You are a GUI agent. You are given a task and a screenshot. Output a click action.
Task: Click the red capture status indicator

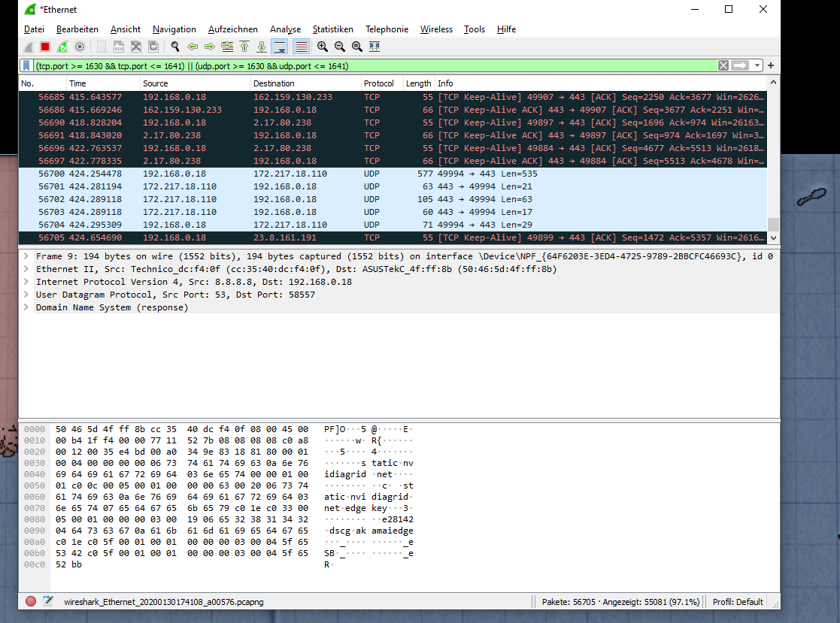click(31, 601)
